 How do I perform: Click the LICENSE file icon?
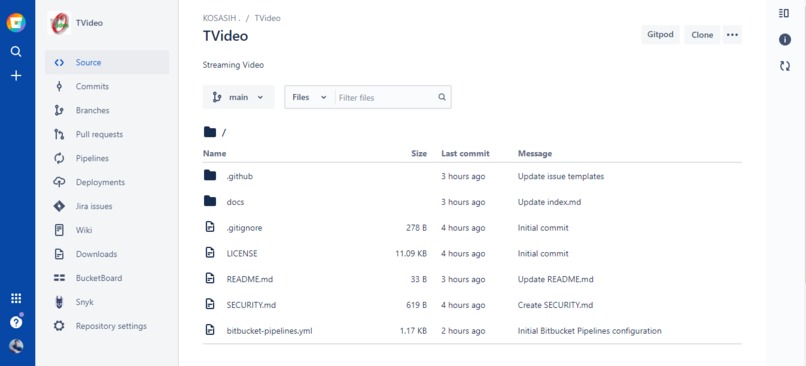tap(210, 252)
